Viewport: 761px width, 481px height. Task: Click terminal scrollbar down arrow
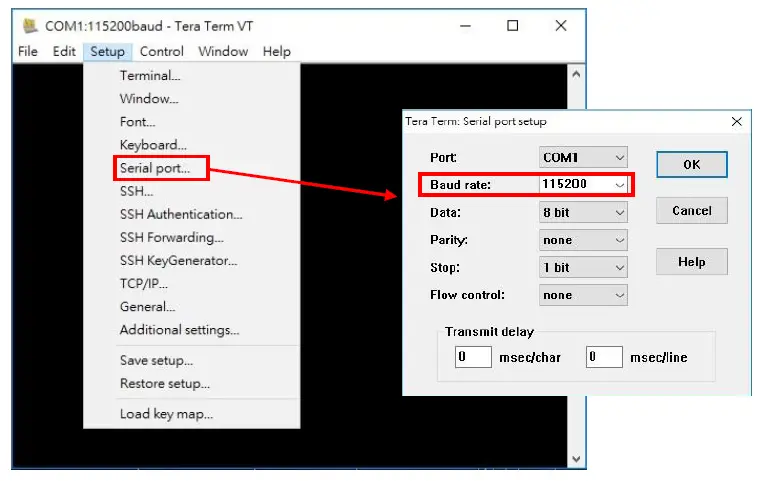tap(576, 459)
